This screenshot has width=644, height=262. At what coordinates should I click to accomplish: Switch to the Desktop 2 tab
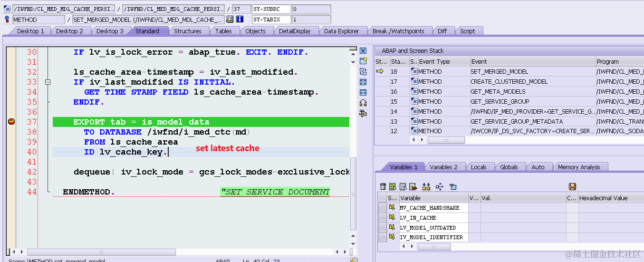69,31
